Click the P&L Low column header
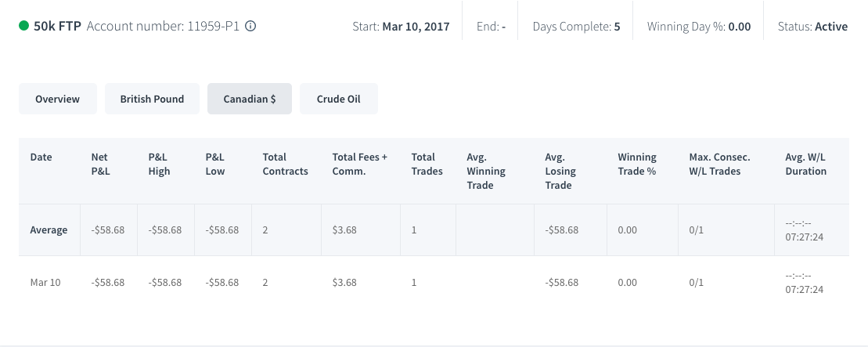 pyautogui.click(x=215, y=164)
